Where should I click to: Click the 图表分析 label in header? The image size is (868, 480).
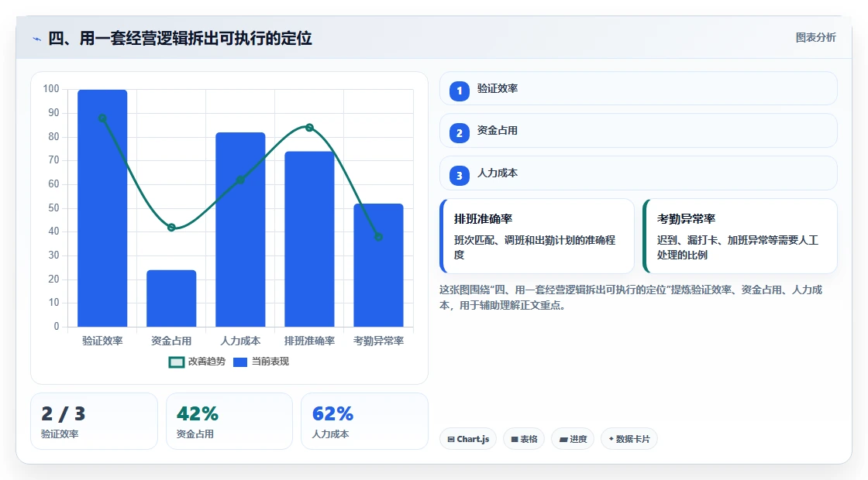815,38
